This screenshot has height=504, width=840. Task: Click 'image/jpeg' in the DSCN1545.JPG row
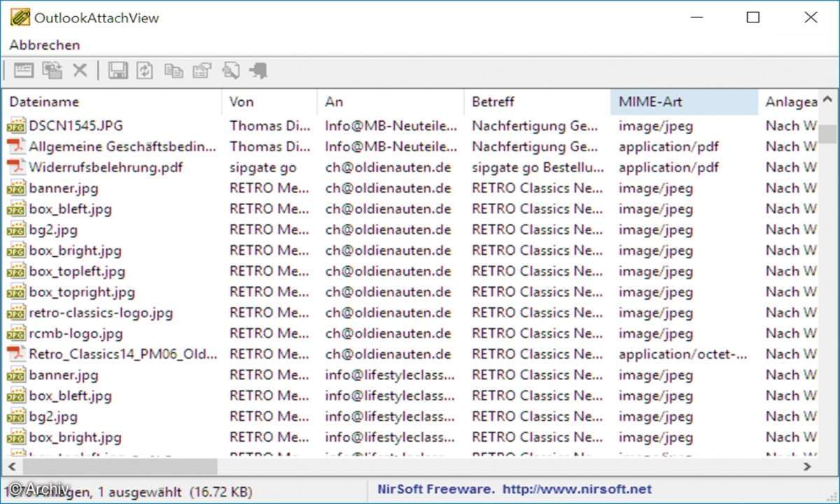(x=656, y=126)
